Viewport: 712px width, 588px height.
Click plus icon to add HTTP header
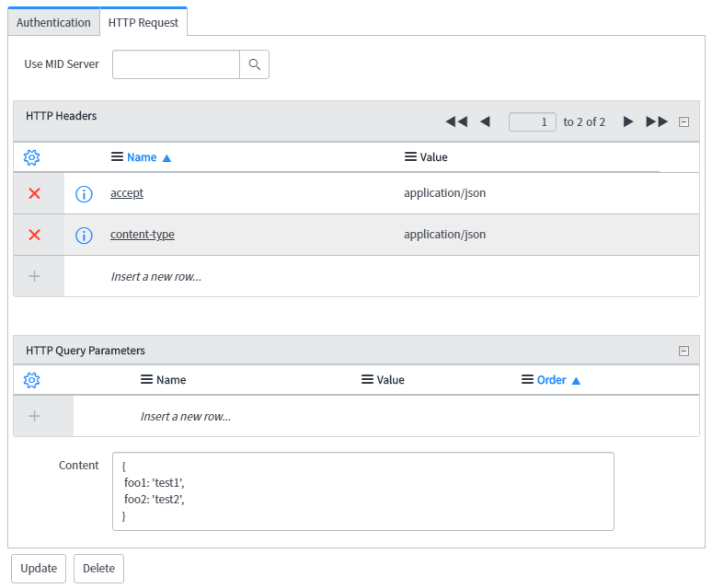(35, 276)
